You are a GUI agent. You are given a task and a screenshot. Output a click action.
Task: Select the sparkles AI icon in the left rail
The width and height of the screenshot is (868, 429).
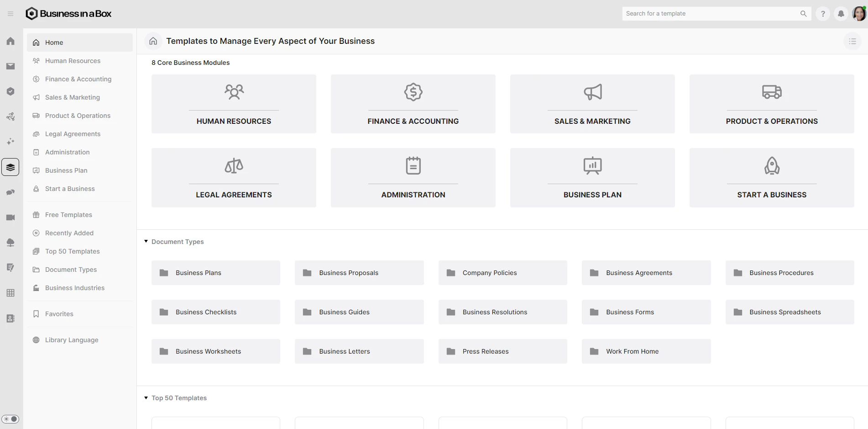pos(10,142)
